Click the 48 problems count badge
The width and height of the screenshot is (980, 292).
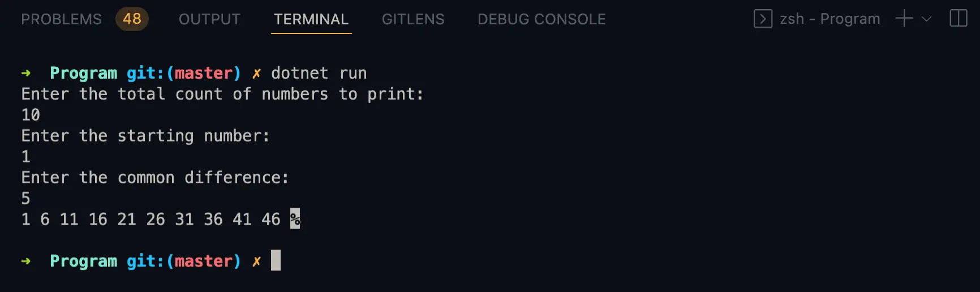[x=132, y=19]
